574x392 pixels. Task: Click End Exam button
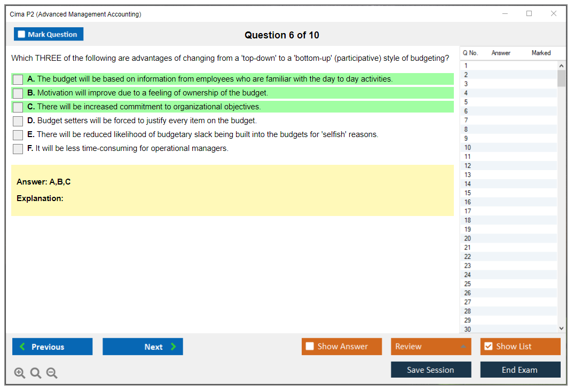[x=520, y=370]
